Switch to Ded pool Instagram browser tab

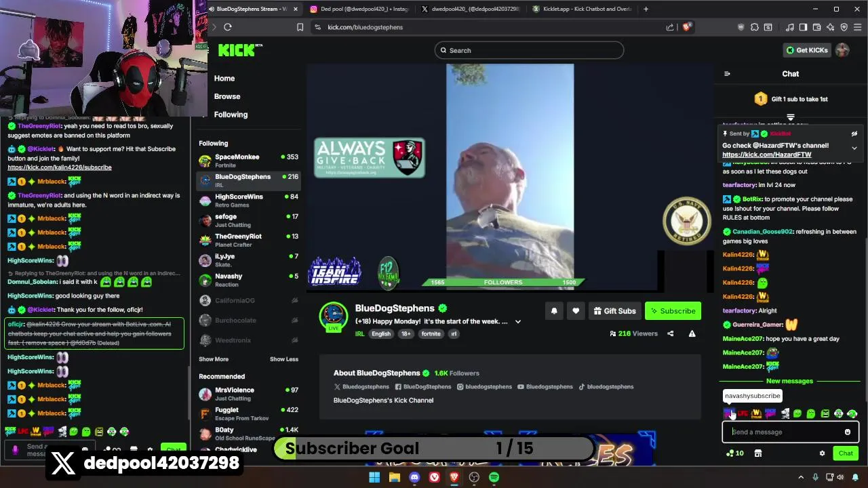[x=359, y=9]
